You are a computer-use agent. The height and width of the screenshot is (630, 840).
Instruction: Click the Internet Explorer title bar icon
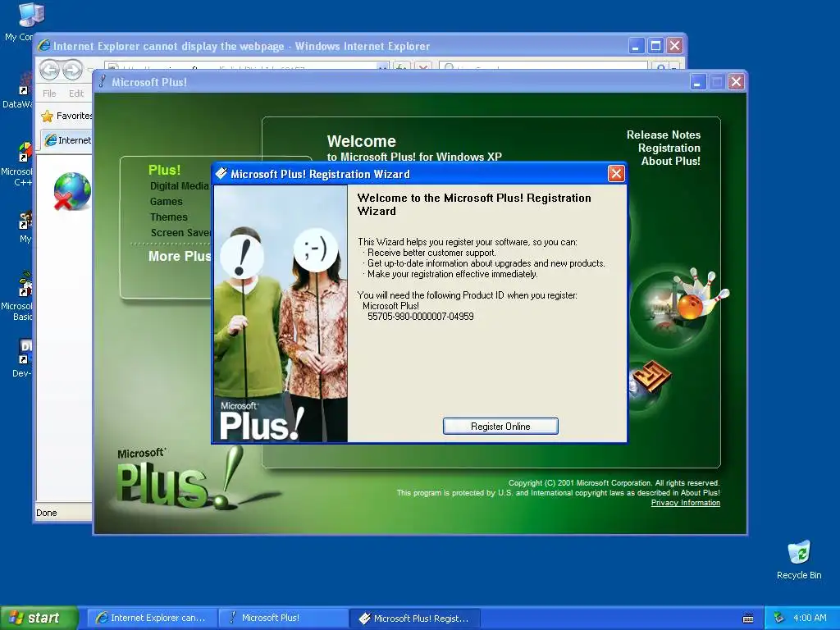[44, 46]
